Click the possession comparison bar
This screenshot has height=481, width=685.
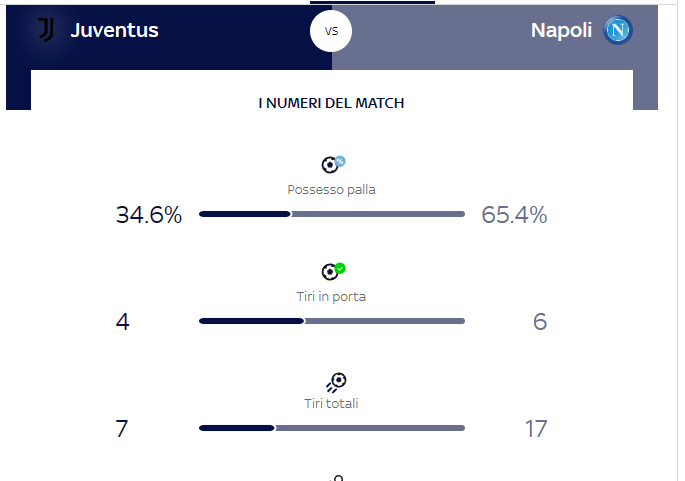[x=332, y=214]
